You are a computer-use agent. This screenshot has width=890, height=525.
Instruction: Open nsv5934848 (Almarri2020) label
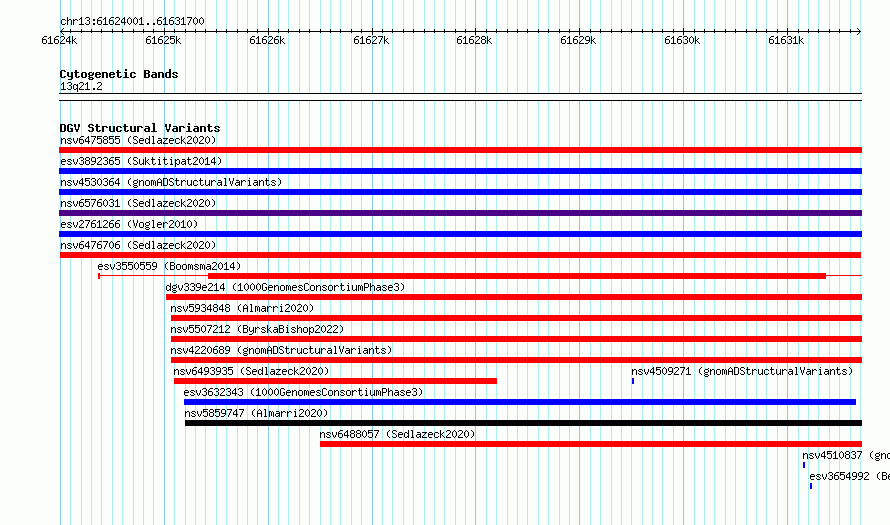(x=242, y=308)
